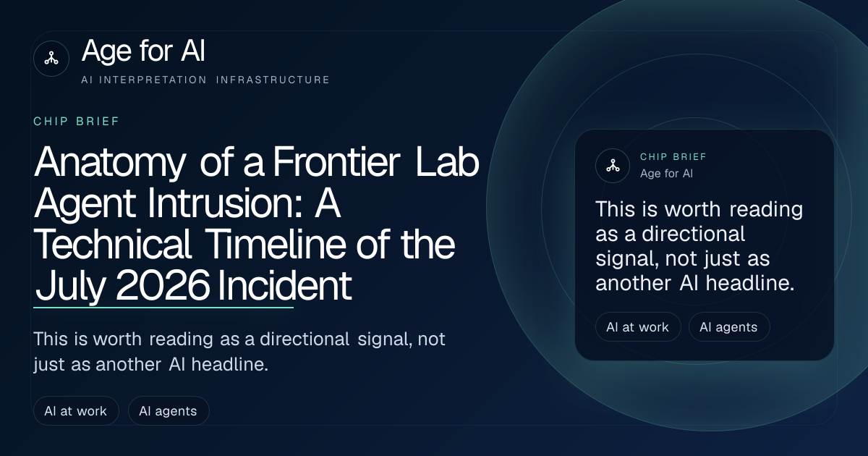
Task: Click the logo icon beside the large Age for AI title
Action: 51,59
